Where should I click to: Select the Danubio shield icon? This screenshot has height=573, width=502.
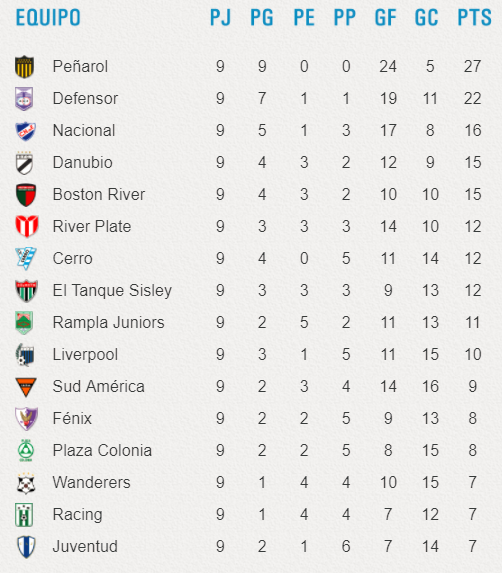pyautogui.click(x=24, y=163)
